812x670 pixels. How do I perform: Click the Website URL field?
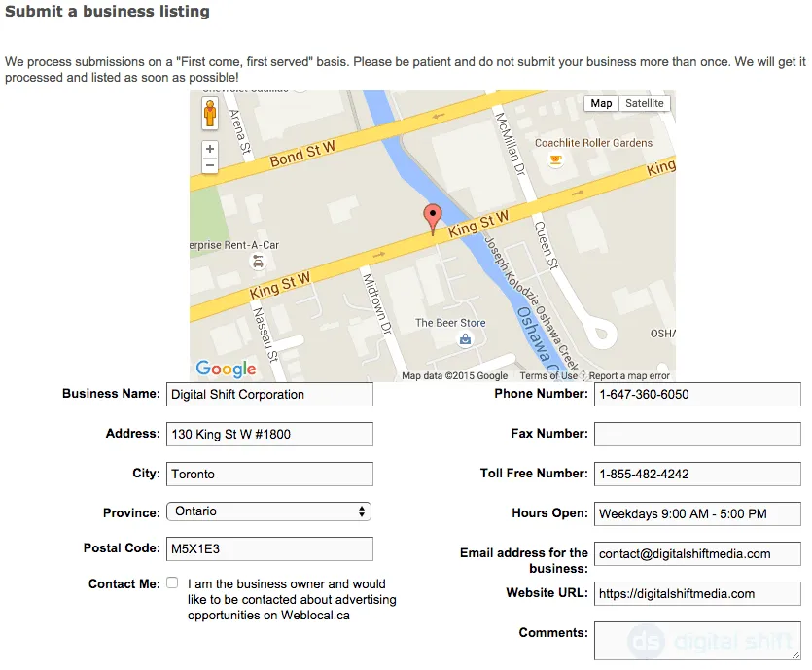697,594
